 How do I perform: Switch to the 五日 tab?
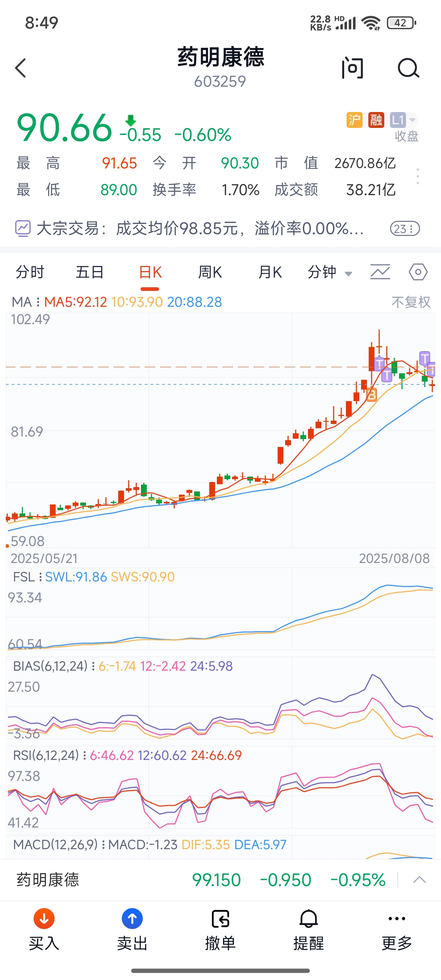[x=90, y=272]
